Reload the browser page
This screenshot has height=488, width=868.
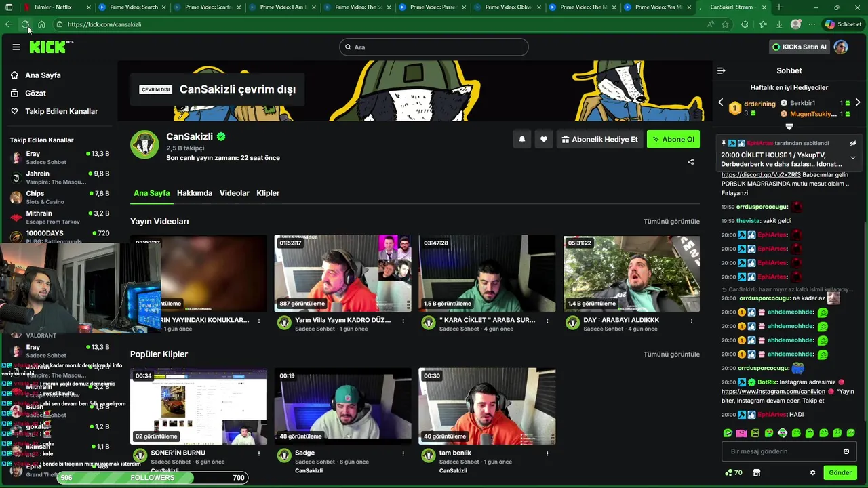(x=25, y=24)
